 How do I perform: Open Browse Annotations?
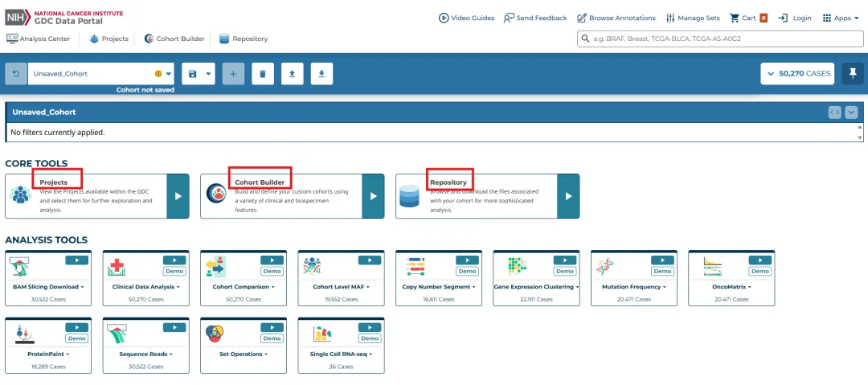pyautogui.click(x=616, y=18)
